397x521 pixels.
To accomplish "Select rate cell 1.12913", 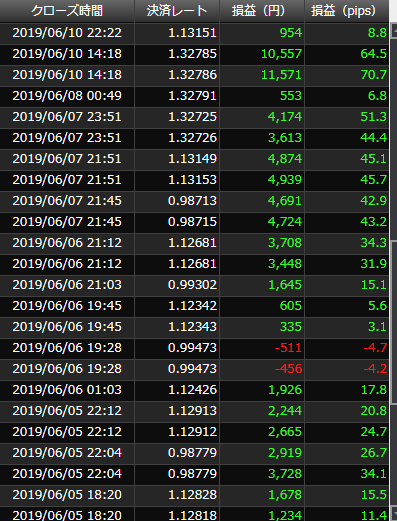I will point(177,411).
